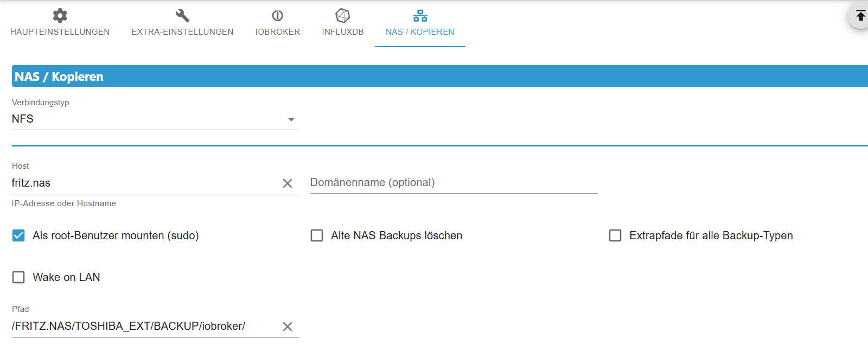868x351 pixels.
Task: Open the Haupteinstellungen tab
Action: click(60, 24)
